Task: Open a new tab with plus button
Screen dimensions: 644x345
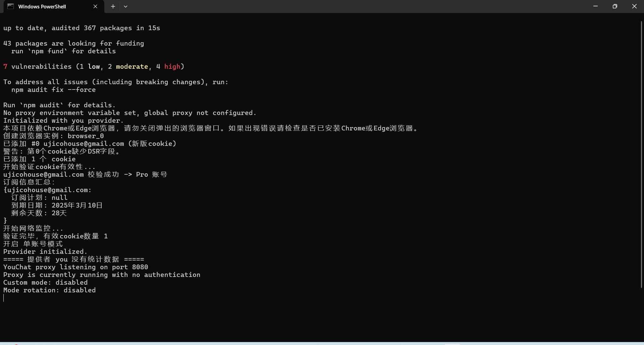Action: 113,6
